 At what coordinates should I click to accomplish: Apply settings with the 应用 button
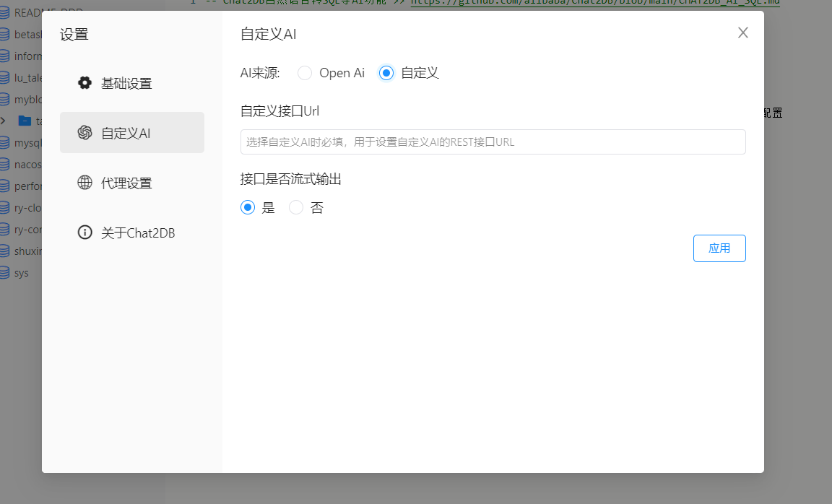(x=719, y=248)
